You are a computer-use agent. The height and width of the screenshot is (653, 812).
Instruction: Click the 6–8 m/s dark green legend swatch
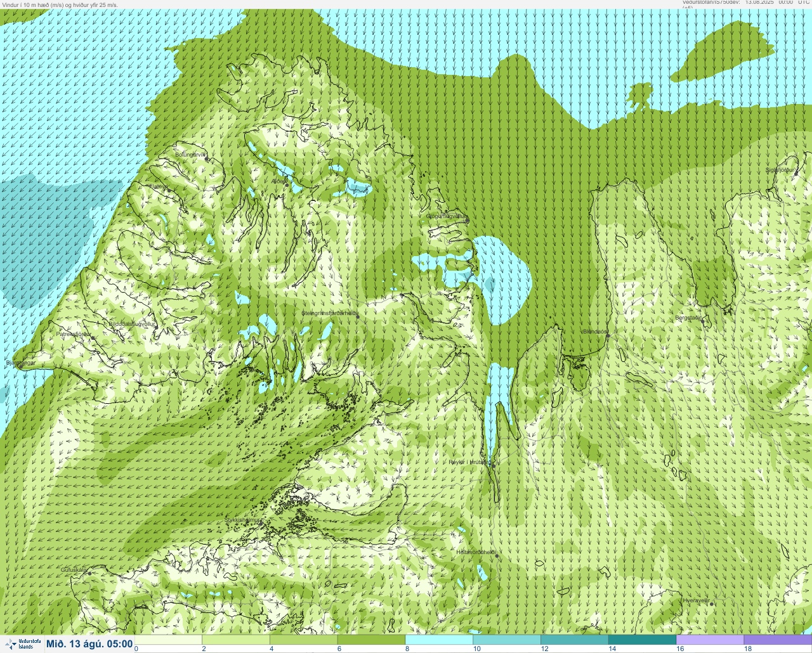(x=371, y=640)
